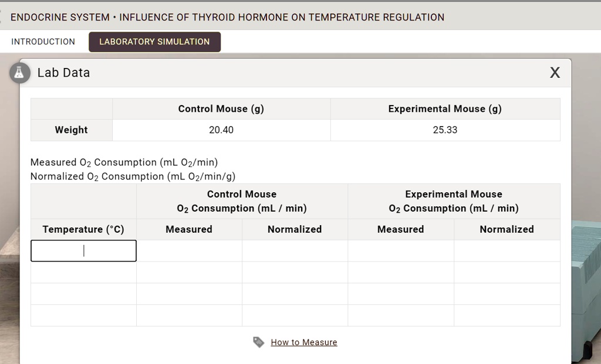Click the active Temperature input cell
Viewport: 601px width, 364px height.
pos(83,251)
